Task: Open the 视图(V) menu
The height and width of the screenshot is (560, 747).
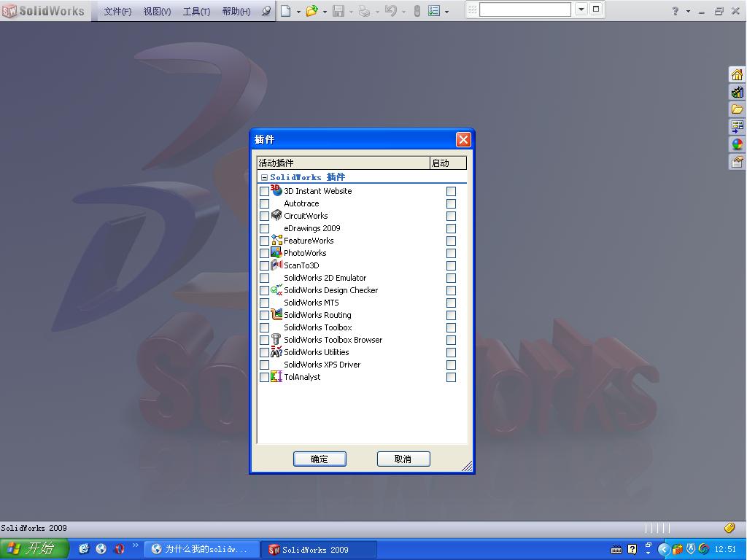Action: click(x=158, y=11)
